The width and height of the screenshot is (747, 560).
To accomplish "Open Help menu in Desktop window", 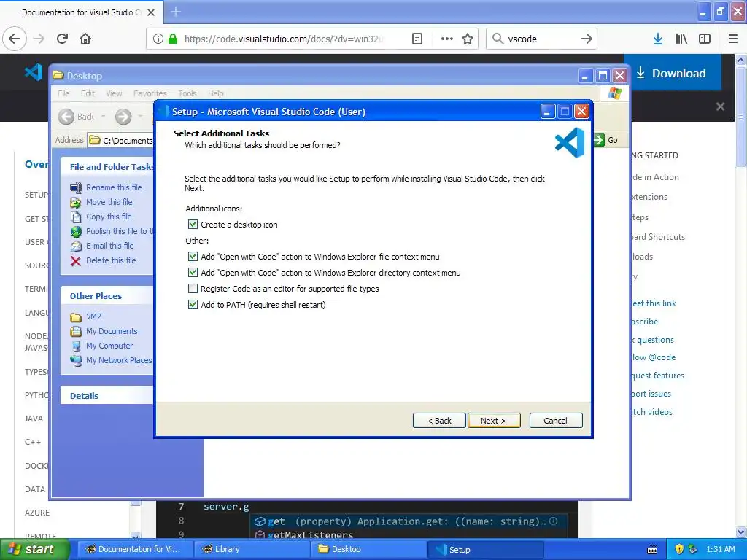I will [215, 93].
